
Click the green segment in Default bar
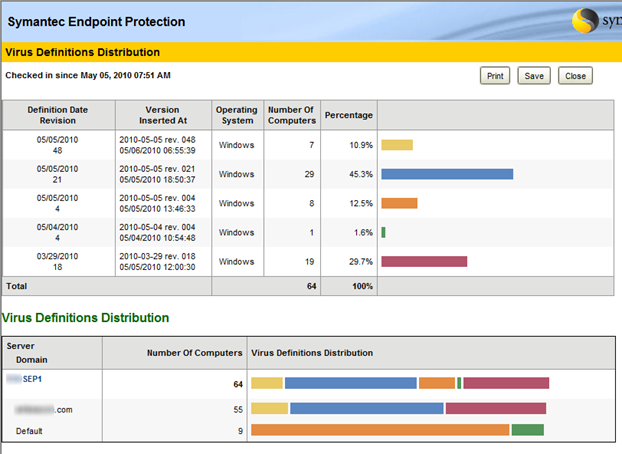[528, 430]
